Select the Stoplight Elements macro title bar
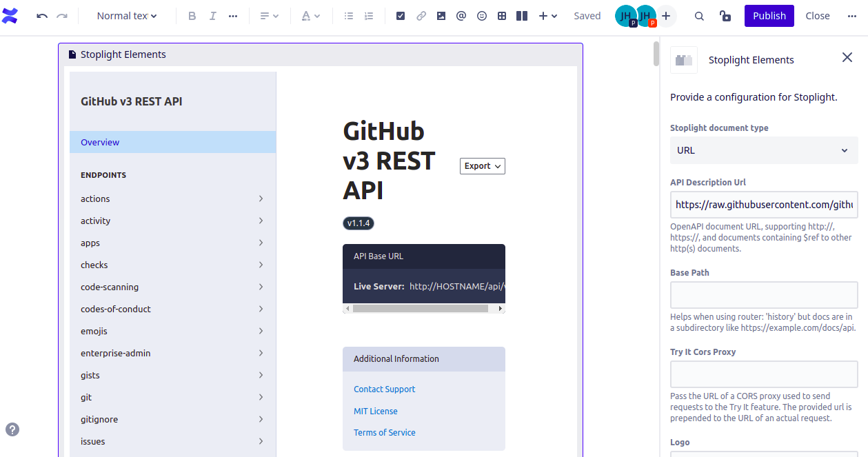This screenshot has height=457, width=868. click(321, 54)
